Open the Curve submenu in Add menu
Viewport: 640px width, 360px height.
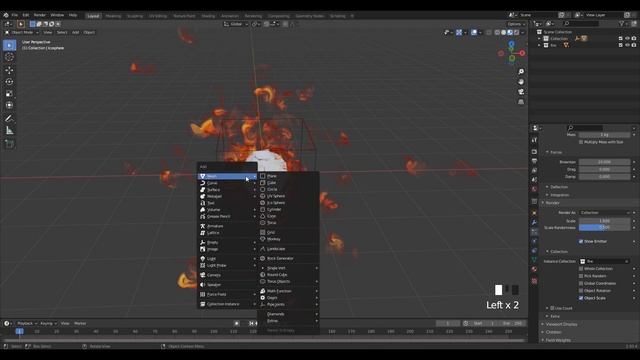tap(227, 183)
